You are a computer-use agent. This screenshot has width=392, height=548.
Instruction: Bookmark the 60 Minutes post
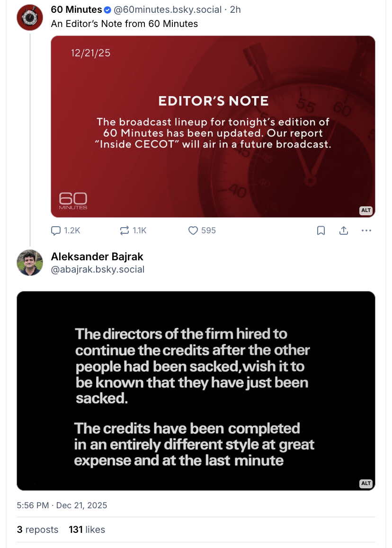321,230
